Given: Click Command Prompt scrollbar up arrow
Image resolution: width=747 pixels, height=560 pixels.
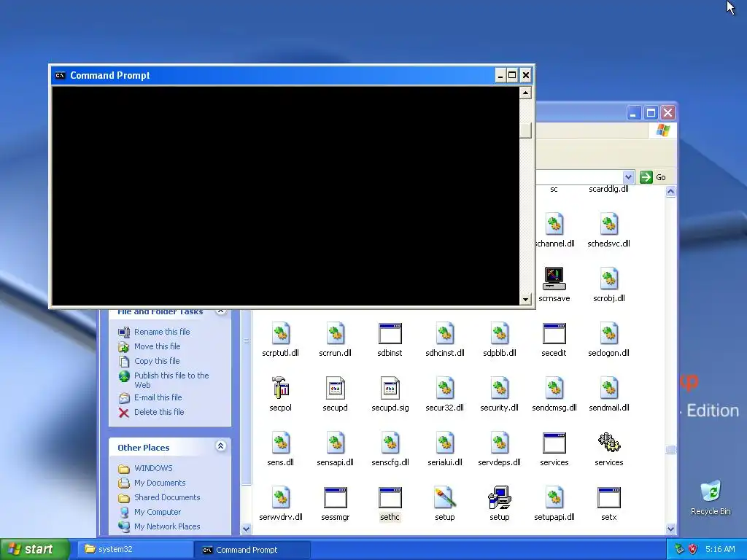Looking at the screenshot, I should tap(525, 93).
